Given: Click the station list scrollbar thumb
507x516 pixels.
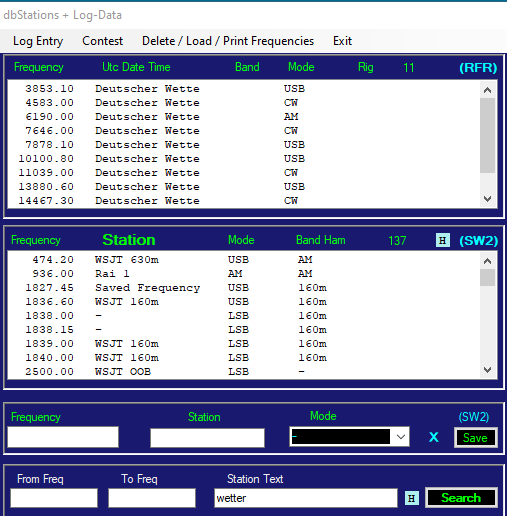Looking at the screenshot, I should 487,277.
